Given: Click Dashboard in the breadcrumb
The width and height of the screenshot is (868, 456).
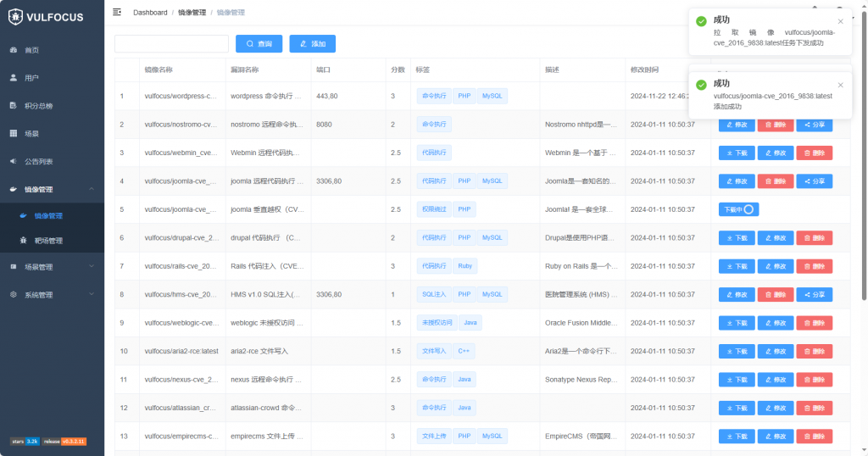Looking at the screenshot, I should click(x=150, y=13).
